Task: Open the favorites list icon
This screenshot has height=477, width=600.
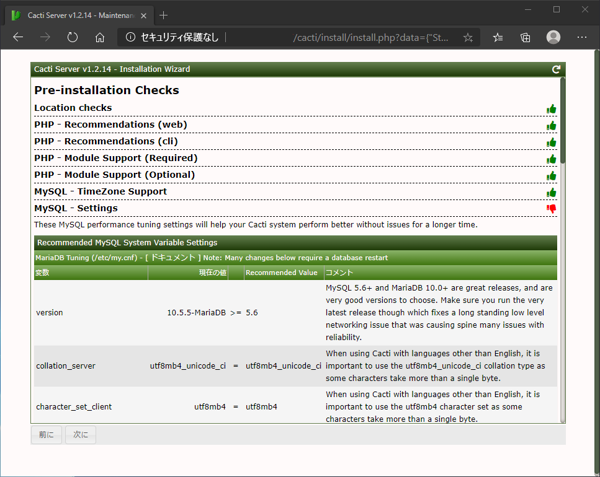Action: click(x=498, y=37)
